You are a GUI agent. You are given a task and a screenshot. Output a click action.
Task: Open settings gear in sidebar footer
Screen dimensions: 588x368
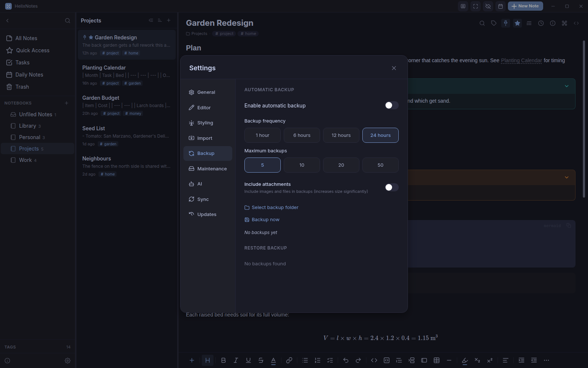coord(68,361)
